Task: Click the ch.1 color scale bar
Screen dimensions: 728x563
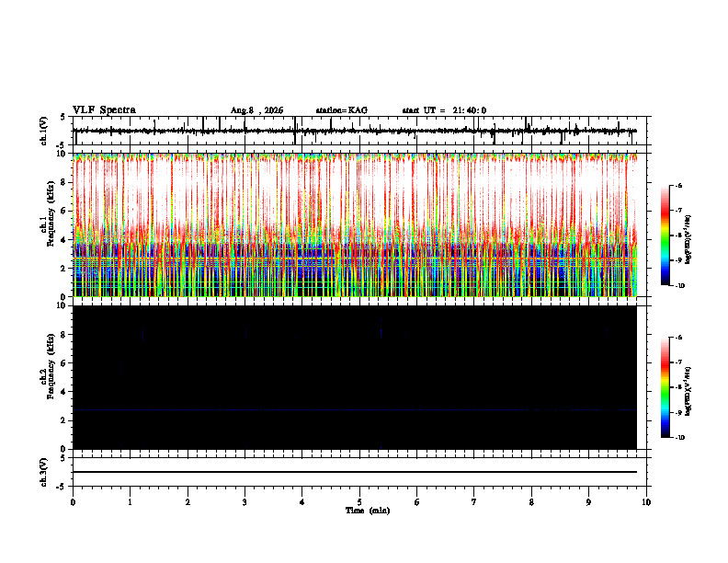Action: 665,236
